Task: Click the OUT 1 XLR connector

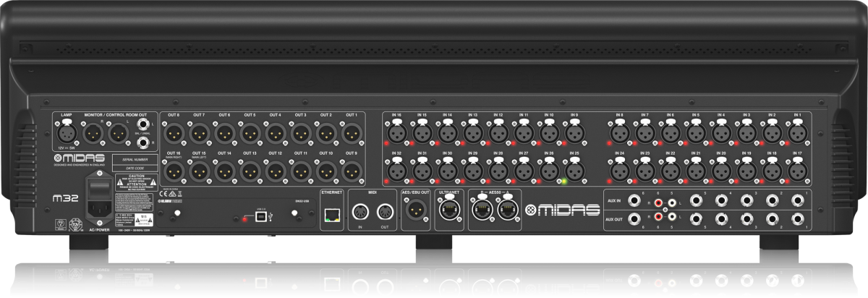Action: tap(352, 133)
